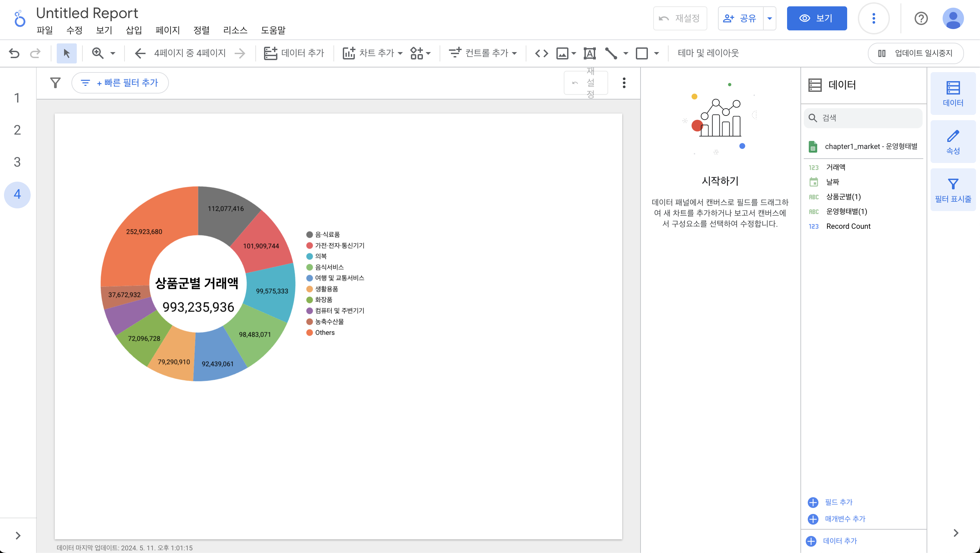Click the undo arrow icon
This screenshot has height=553, width=980.
(x=14, y=53)
